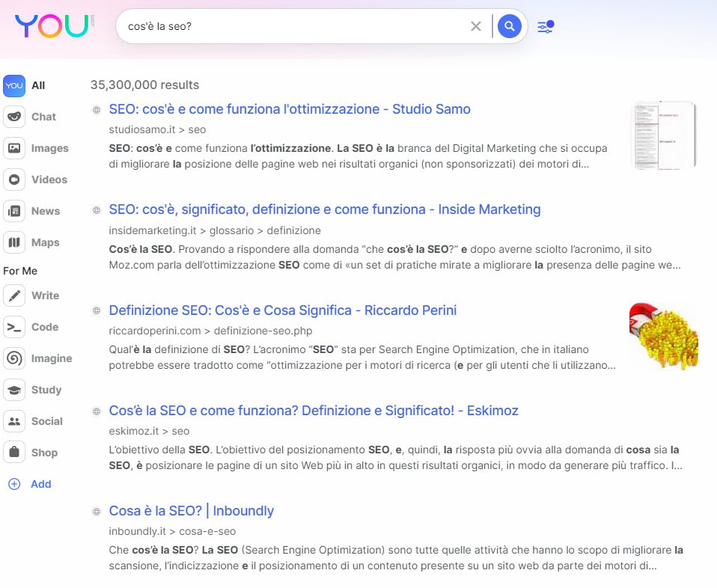
Task: Open the Imagine spiral icon
Action: click(x=14, y=358)
